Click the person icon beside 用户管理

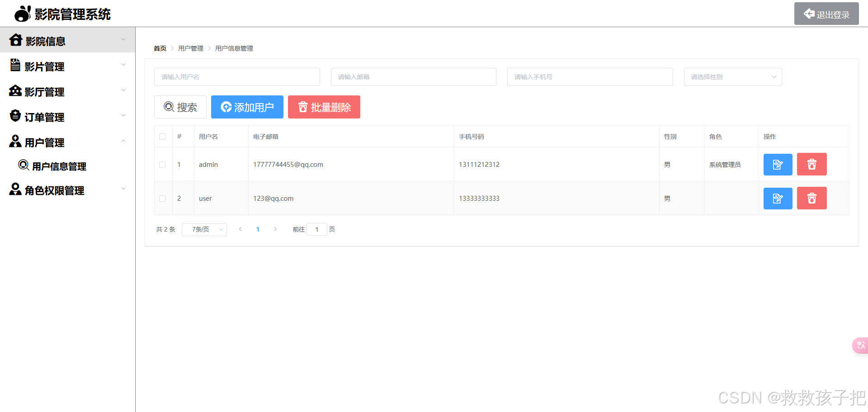(x=15, y=141)
